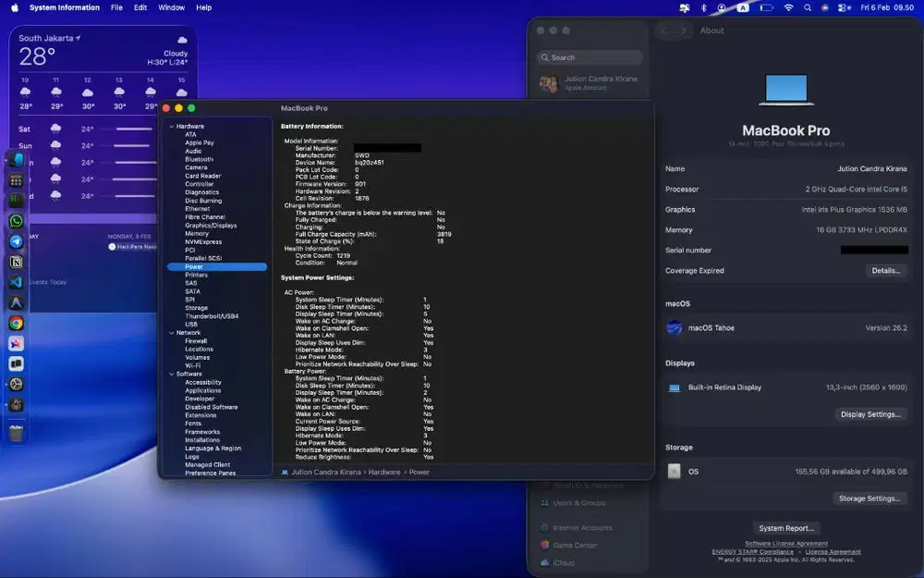Open Google Chrome from the dock
The width and height of the screenshot is (924, 578).
tap(16, 323)
